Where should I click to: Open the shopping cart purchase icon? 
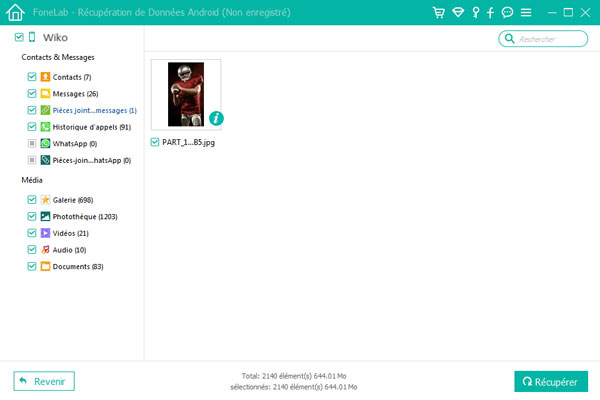[439, 13]
